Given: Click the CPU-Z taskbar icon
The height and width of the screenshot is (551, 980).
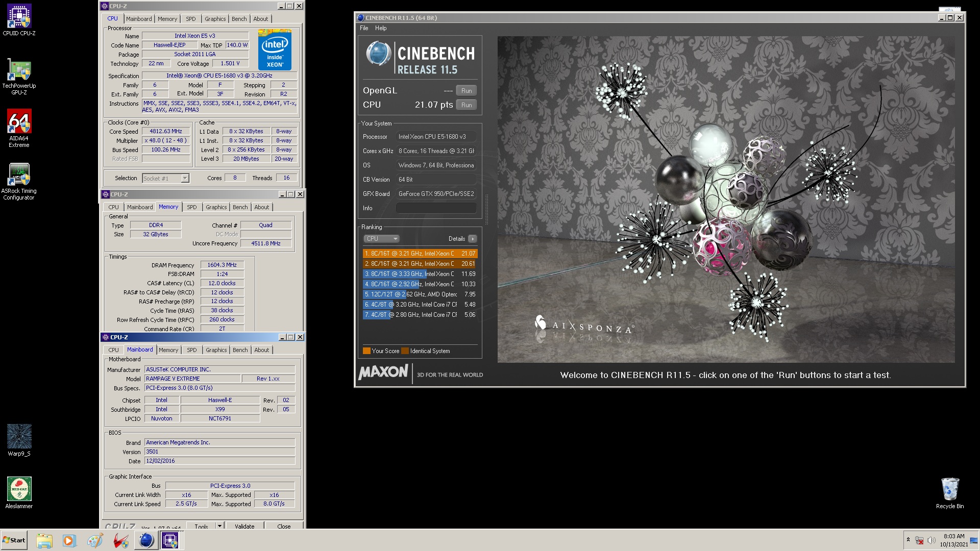Looking at the screenshot, I should (x=170, y=540).
